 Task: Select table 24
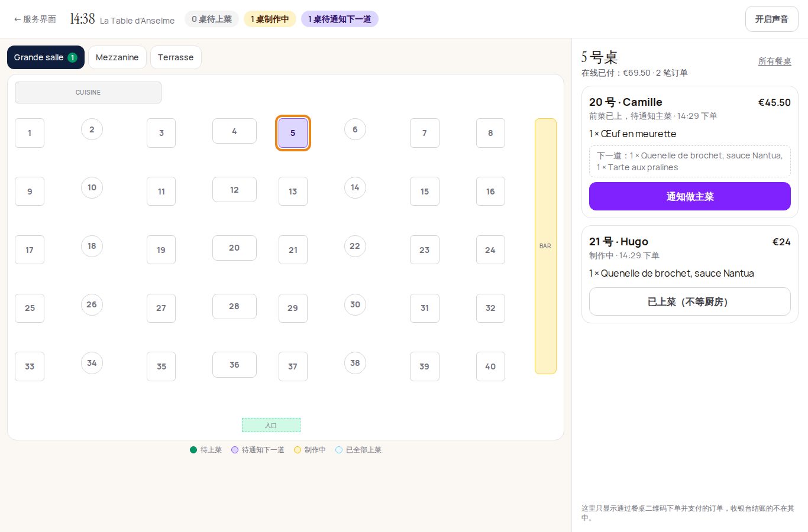coord(490,250)
